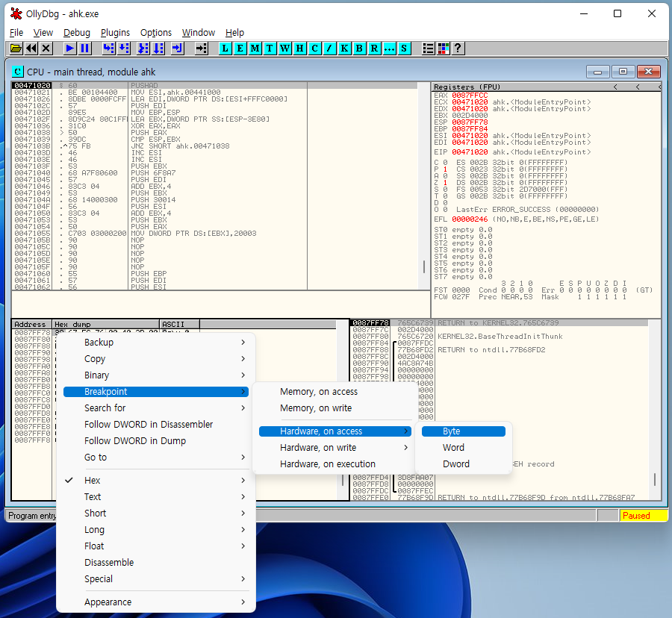The image size is (672, 618).
Task: Choose Word hardware breakpoint size
Action: (x=463, y=448)
